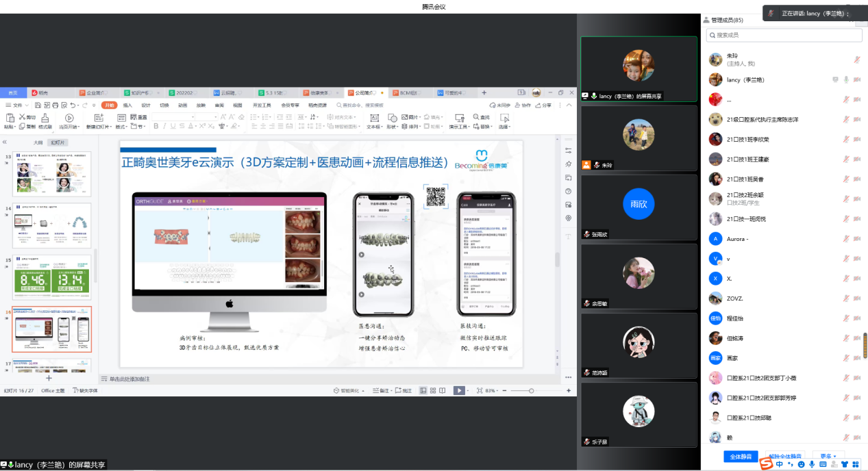Add a new slide with the plus below thumbnails
Screen dimensions: 868x471
coord(49,378)
